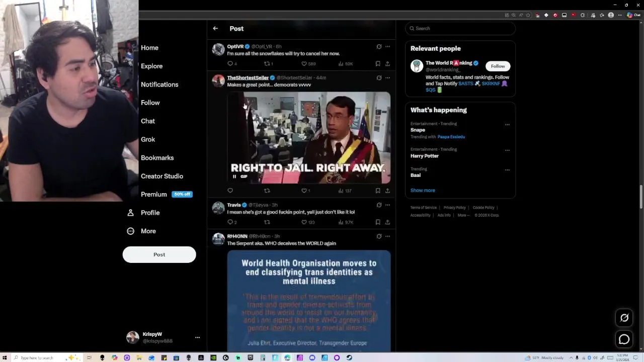
Task: Open Grok action on RH4ONN's post
Action: click(379, 236)
